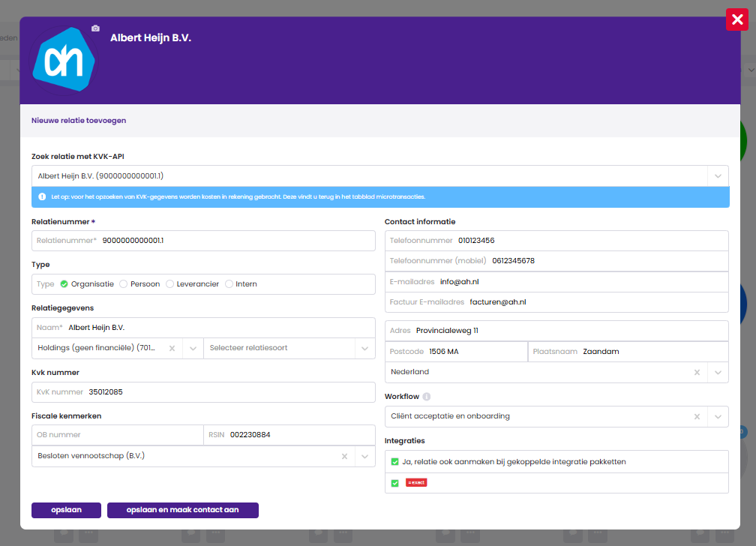
Task: Select the Leverancier type radio button
Action: (169, 284)
